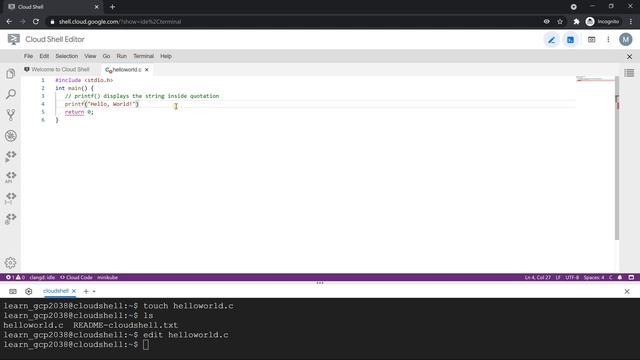The image size is (640, 360).
Task: Open the Selection menu
Action: [x=67, y=56]
